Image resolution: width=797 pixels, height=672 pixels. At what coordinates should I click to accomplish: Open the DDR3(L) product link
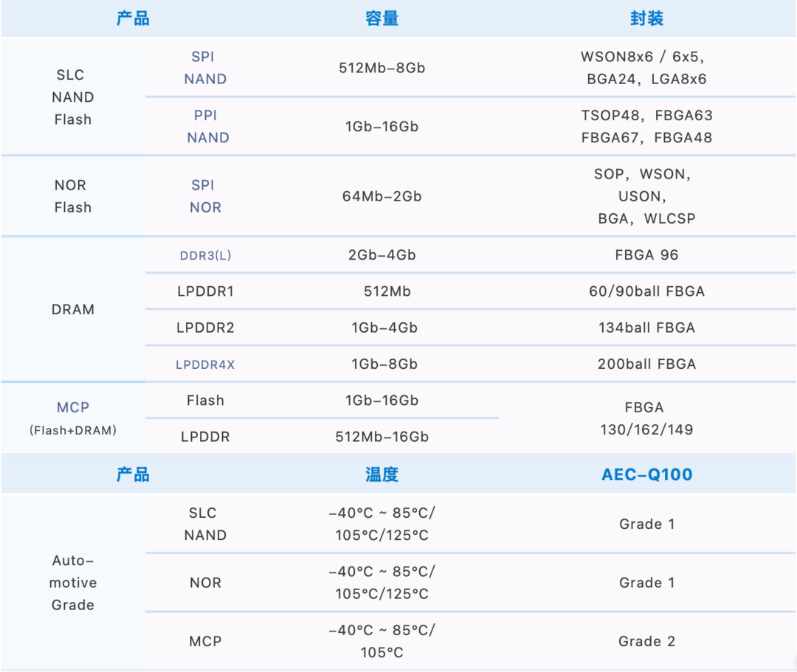pyautogui.click(x=205, y=255)
